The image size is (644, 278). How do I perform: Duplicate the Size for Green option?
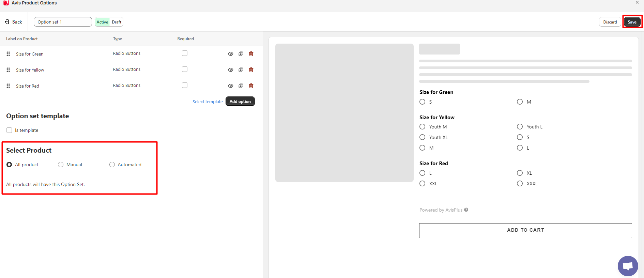[x=241, y=54]
